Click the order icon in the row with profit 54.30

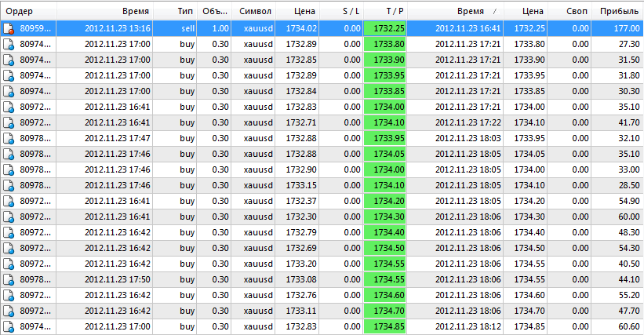[x=9, y=249]
